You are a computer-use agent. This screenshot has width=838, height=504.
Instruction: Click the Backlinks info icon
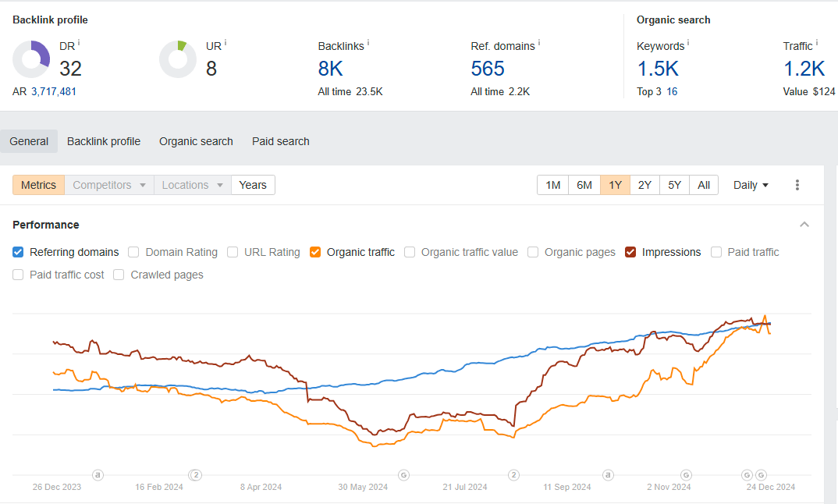(368, 44)
